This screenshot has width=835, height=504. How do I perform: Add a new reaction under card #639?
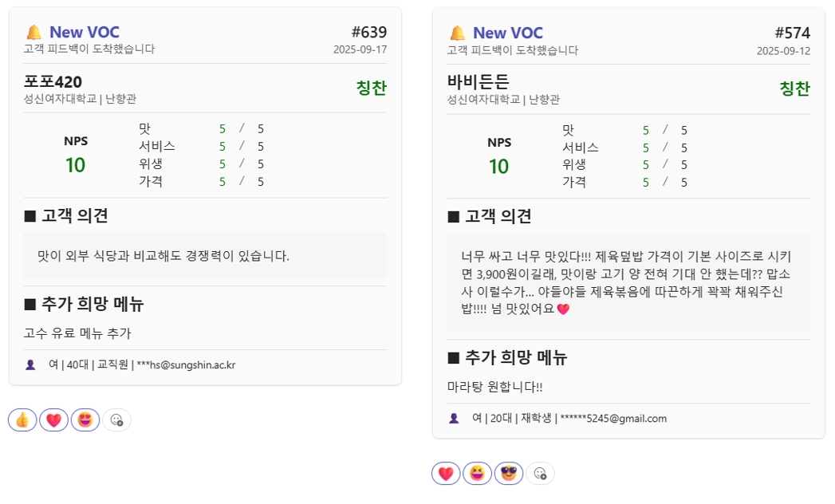116,419
